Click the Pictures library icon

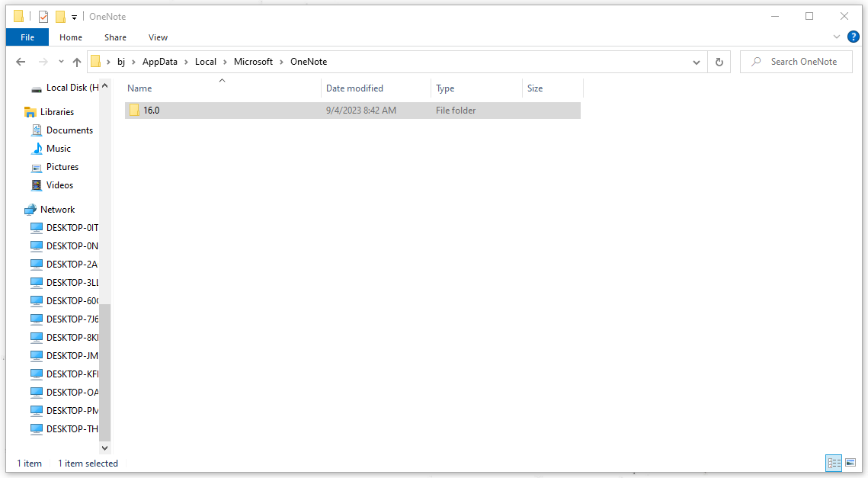tap(37, 167)
